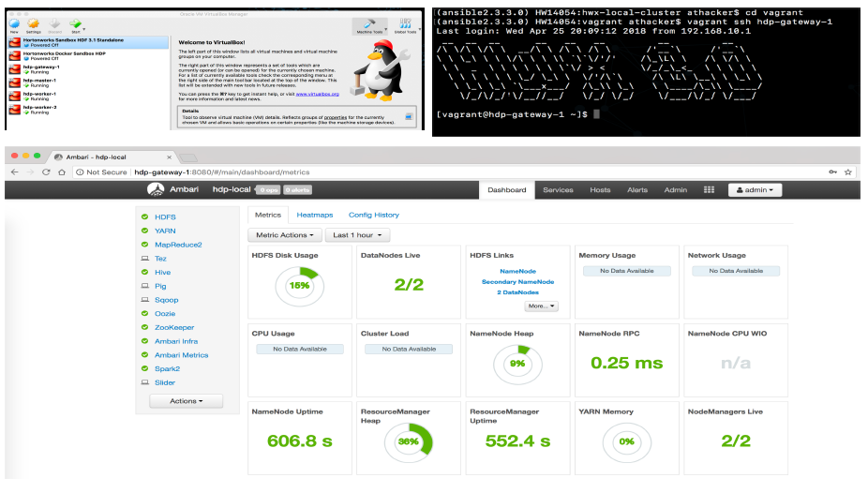
Task: Click the green Start arrow in VirtualBox
Action: click(76, 24)
